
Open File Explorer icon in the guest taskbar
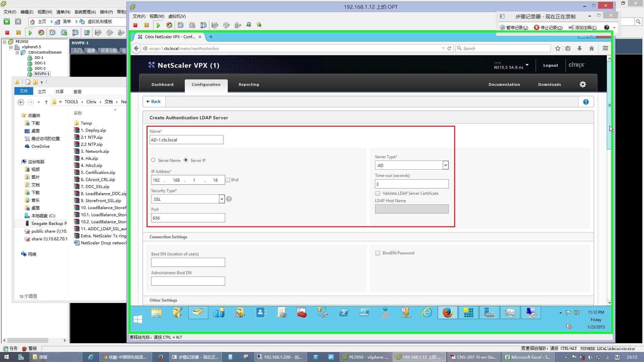(157, 313)
